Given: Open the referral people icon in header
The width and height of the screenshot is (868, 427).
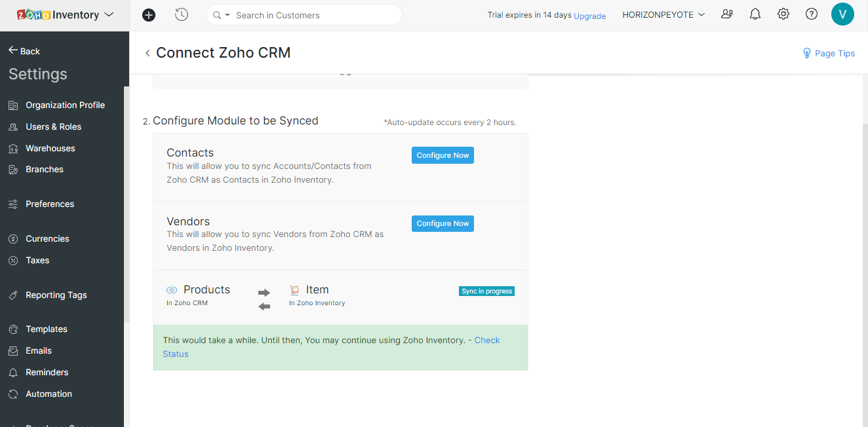Looking at the screenshot, I should coord(727,14).
